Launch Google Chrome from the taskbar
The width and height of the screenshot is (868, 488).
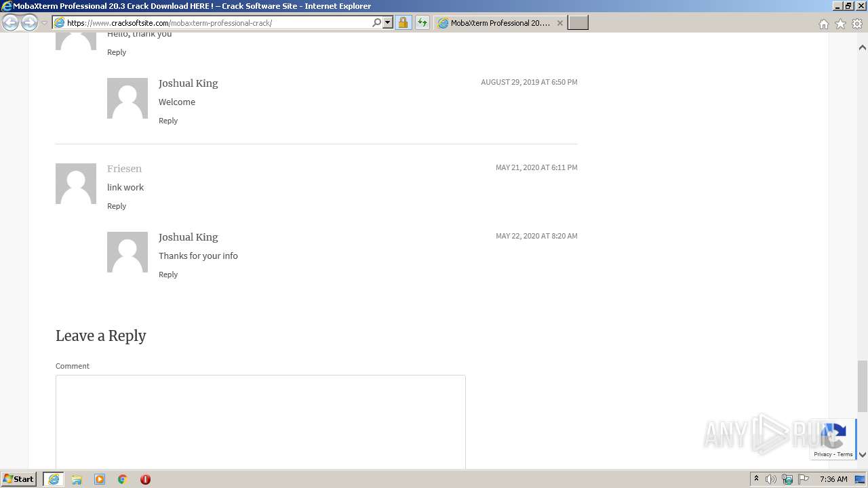[123, 479]
